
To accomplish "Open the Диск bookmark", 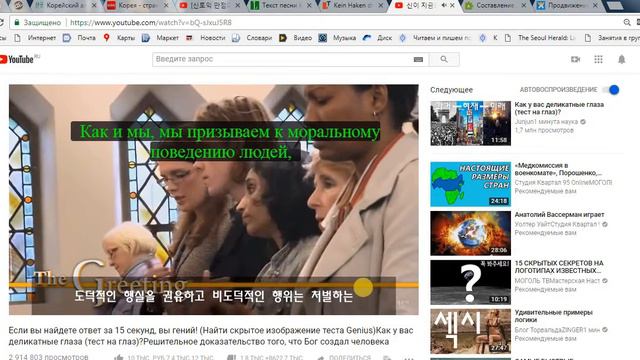I will click(378, 38).
